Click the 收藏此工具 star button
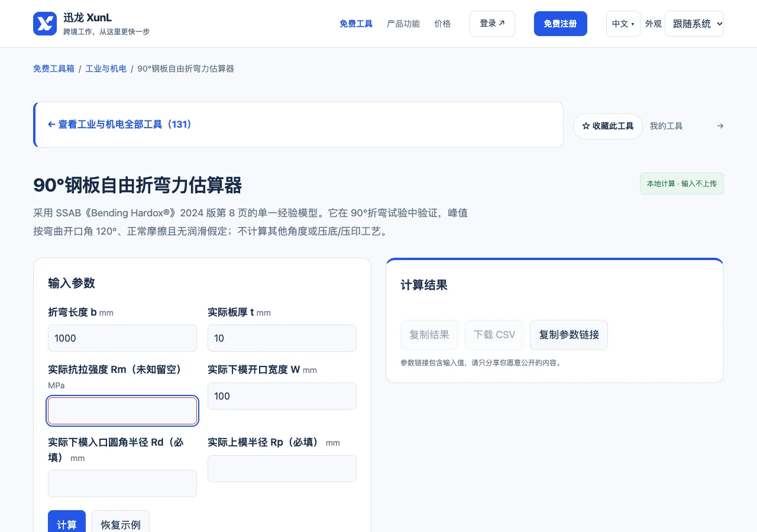 pos(608,126)
